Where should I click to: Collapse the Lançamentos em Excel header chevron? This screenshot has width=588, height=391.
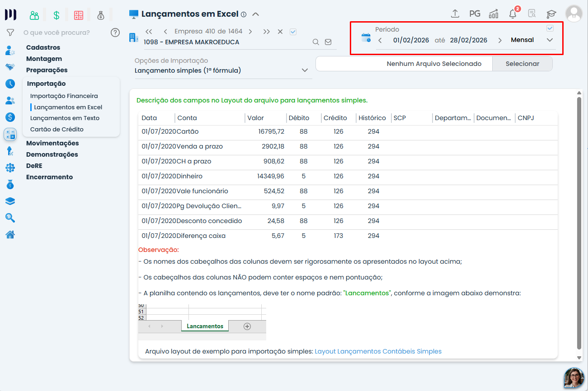[x=255, y=14]
